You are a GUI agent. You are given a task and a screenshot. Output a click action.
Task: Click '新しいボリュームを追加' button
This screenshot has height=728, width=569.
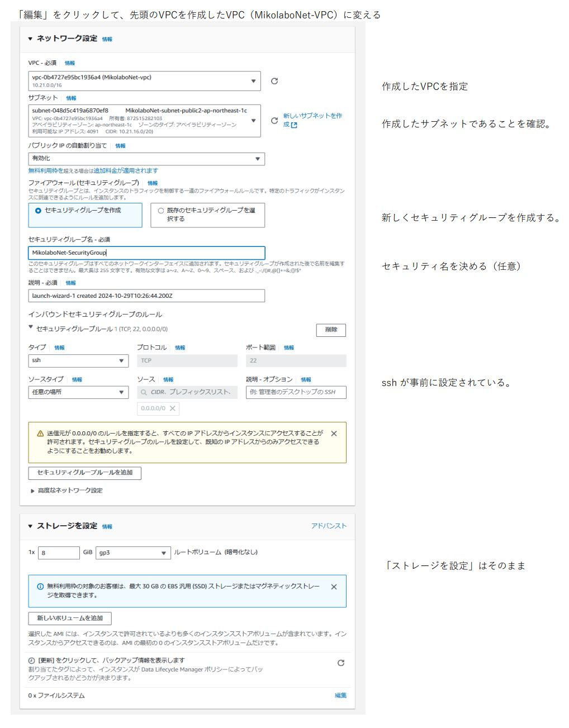click(x=70, y=618)
